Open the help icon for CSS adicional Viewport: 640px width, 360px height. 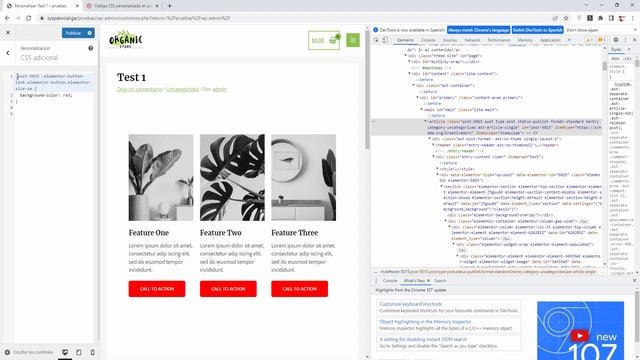point(91,48)
